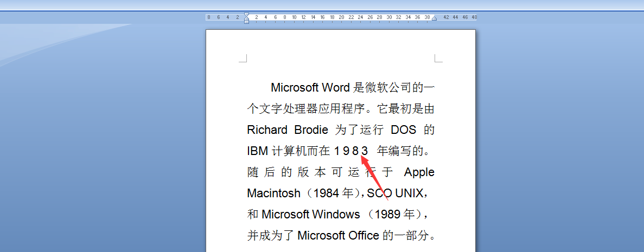Click on the word "UNIX"
This screenshot has width=644, height=252.
pyautogui.click(x=409, y=193)
